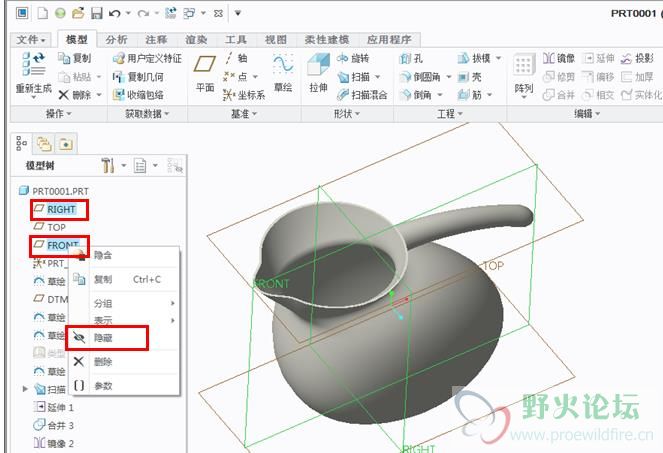Open the dropdown arrow next to 倒圆角 (Round)
663x453 pixels.
pyautogui.click(x=449, y=77)
